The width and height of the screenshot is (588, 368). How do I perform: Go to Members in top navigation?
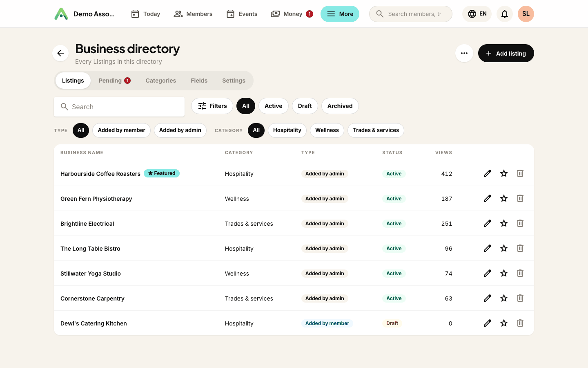(193, 14)
